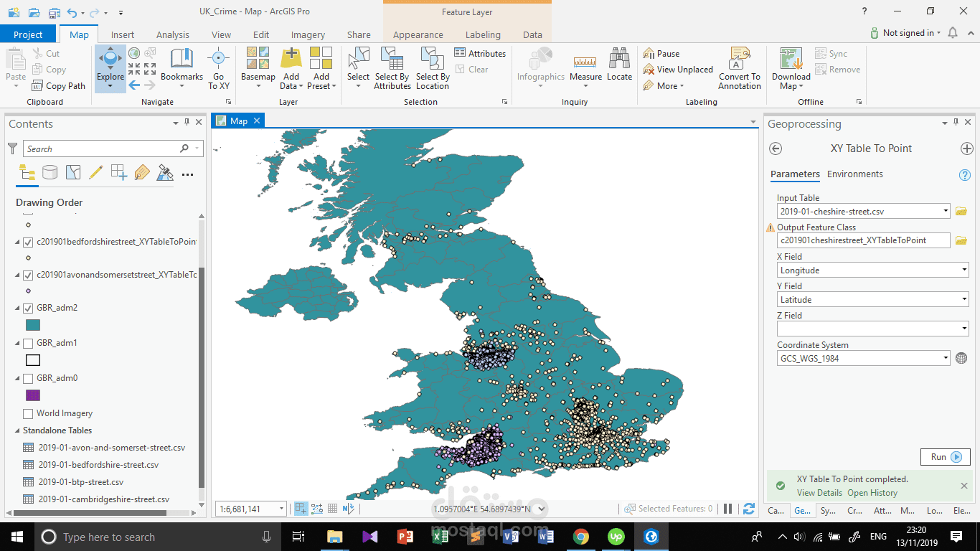Switch to the Analysis ribbon tab

[x=172, y=34]
